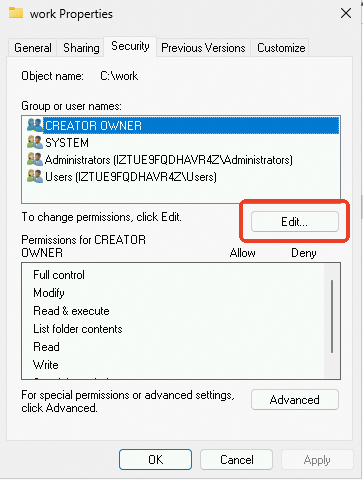363x480 pixels.
Task: Open the Previous Versions tab
Action: [x=203, y=48]
